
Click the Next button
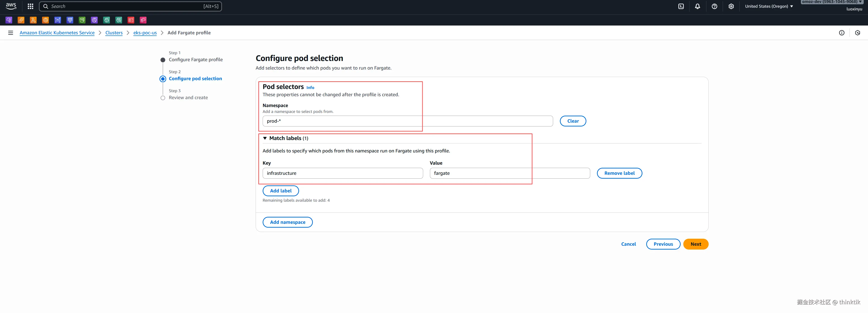696,244
